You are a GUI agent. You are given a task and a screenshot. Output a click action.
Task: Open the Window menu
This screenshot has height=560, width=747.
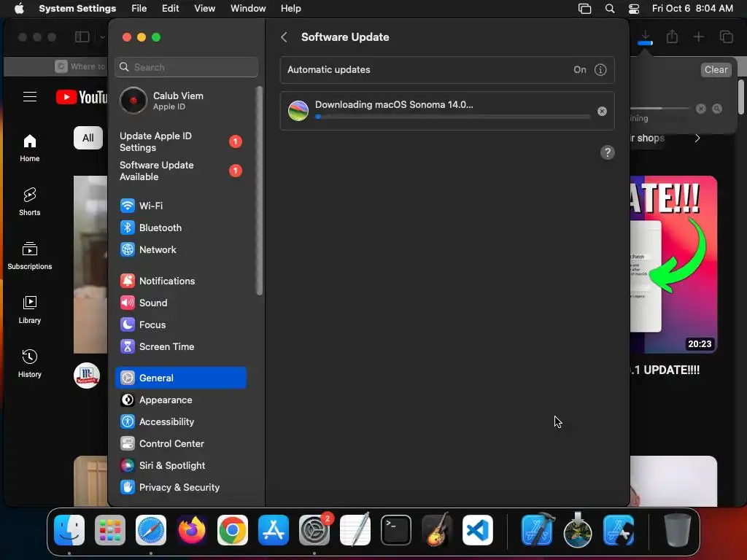coord(248,9)
